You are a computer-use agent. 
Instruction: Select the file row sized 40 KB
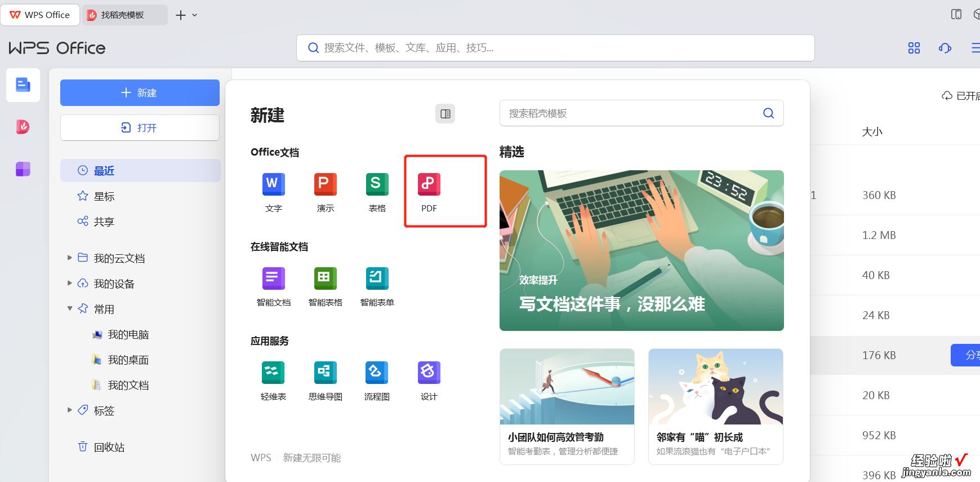coord(895,275)
